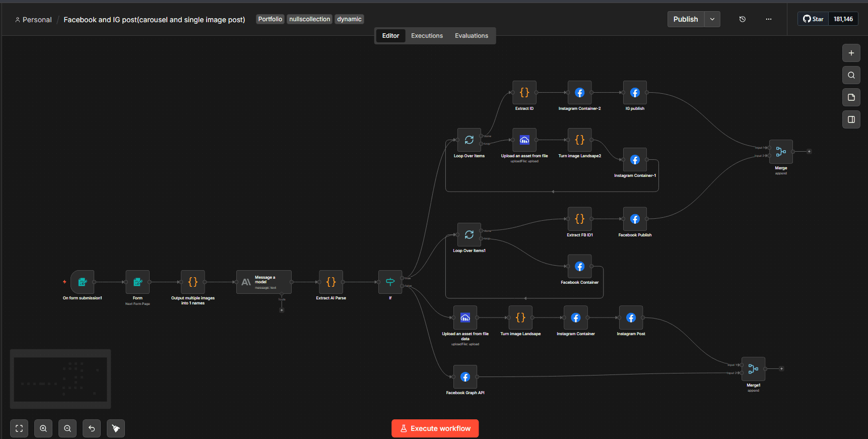Select the Instagram Container node
This screenshot has width=868, height=439.
pos(576,318)
